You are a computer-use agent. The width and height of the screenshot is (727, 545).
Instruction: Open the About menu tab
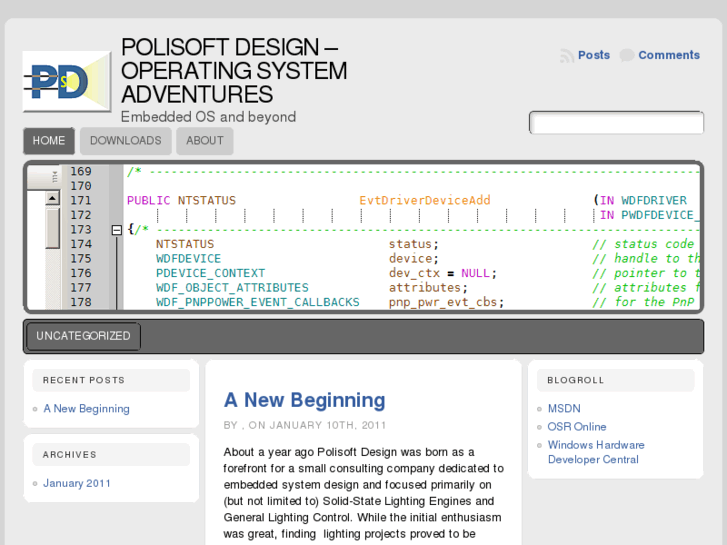(x=205, y=141)
